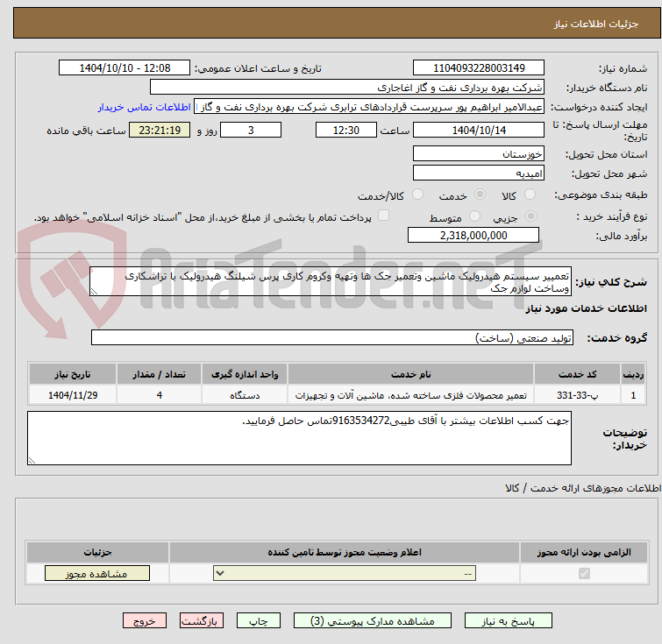Select the متوسط purchase type radio
This screenshot has width=662, height=644.
click(x=475, y=216)
